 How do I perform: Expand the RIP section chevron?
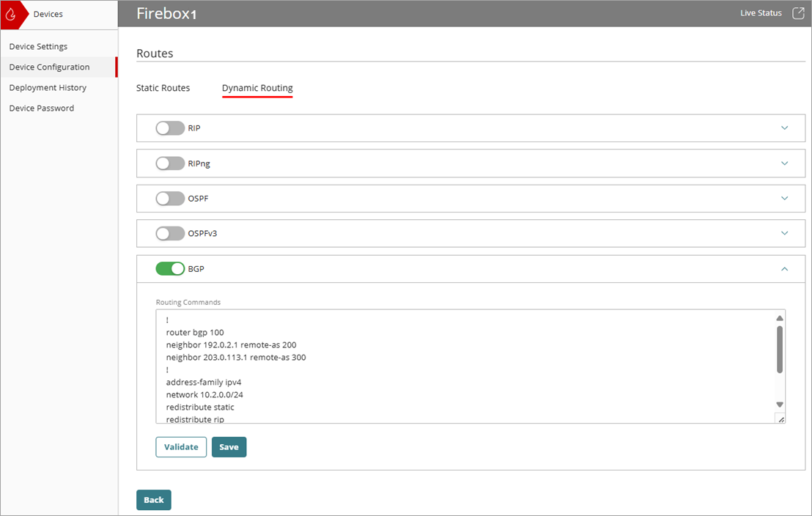tap(784, 128)
